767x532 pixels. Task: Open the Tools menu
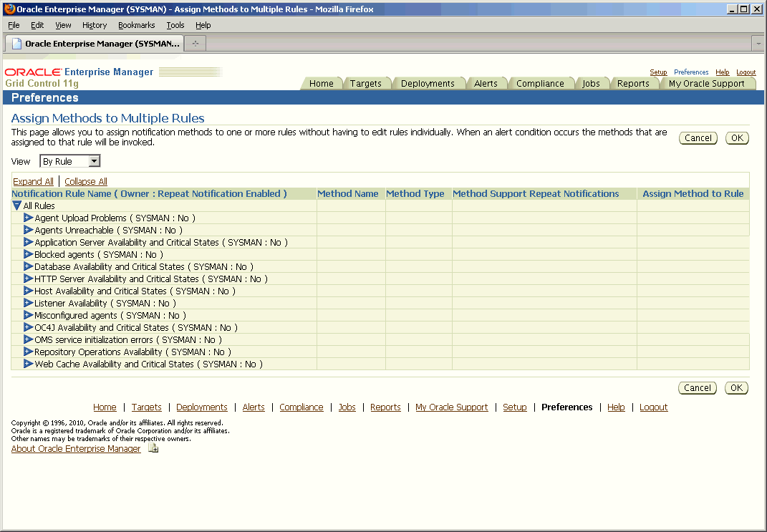(x=175, y=25)
